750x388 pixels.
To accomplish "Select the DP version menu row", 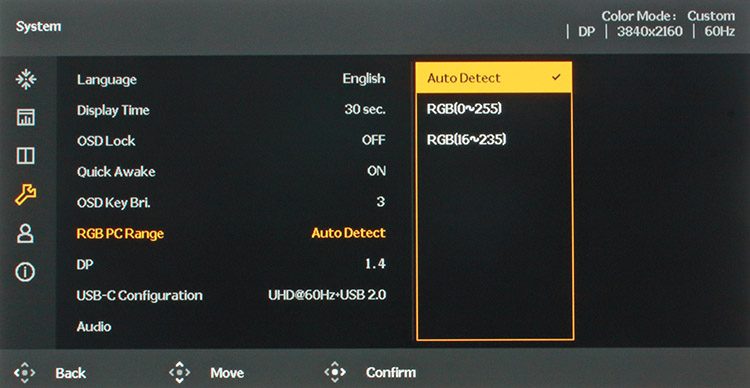I will [x=231, y=264].
